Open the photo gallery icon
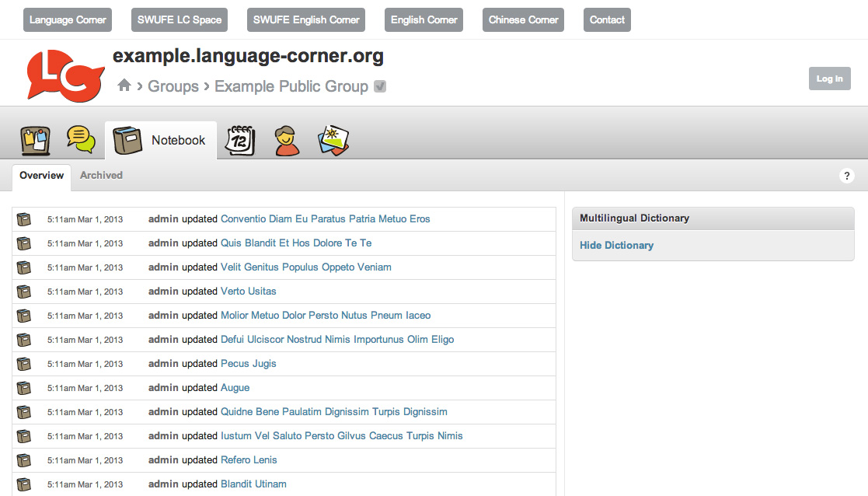Image resolution: width=868 pixels, height=496 pixels. click(x=333, y=141)
